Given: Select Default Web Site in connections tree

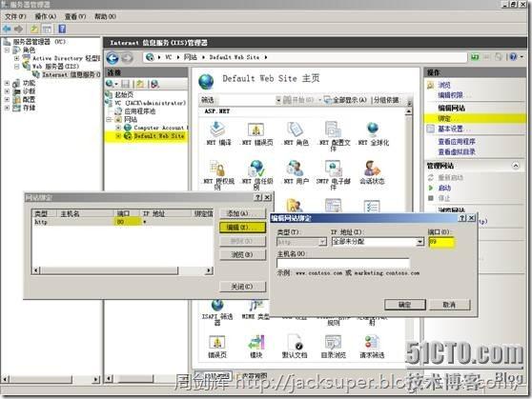Looking at the screenshot, I should pos(159,136).
